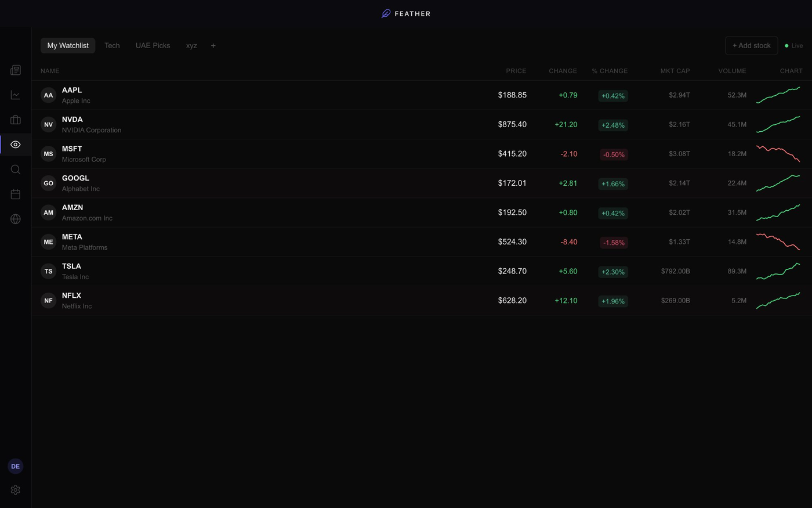This screenshot has height=508, width=812.
Task: Open the calendar from the sidebar
Action: point(15,194)
